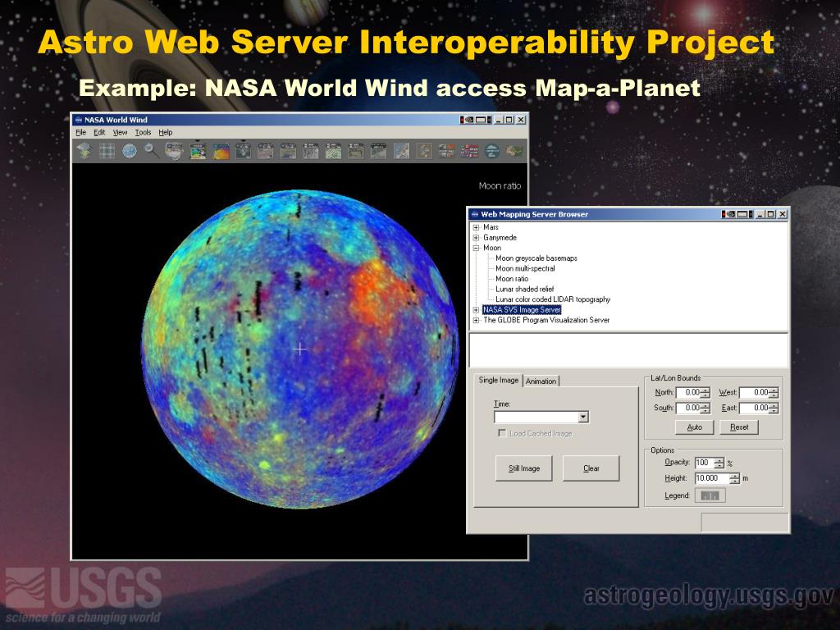Image resolution: width=840 pixels, height=630 pixels.
Task: Click the green land map icon ending the toolbar
Action: click(x=514, y=151)
